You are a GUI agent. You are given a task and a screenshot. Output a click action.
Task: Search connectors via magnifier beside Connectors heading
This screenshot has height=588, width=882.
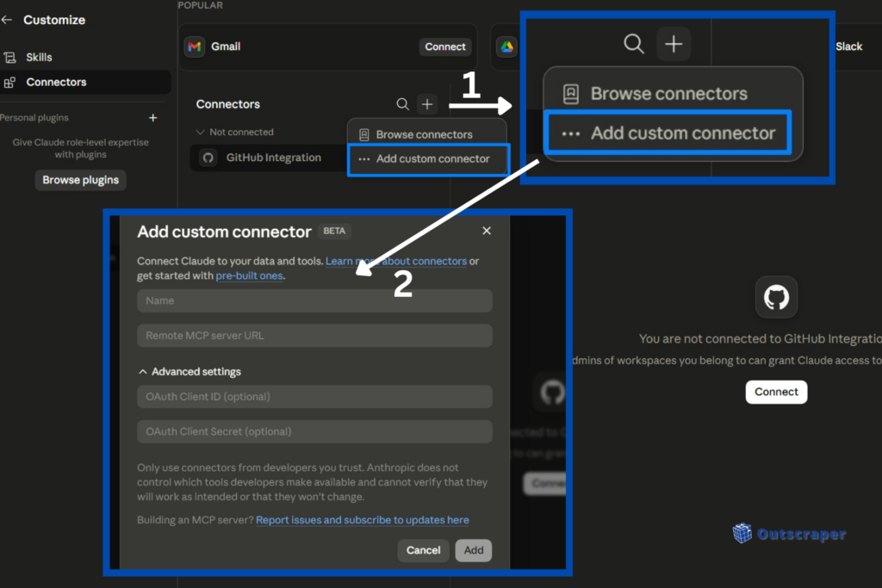click(402, 104)
